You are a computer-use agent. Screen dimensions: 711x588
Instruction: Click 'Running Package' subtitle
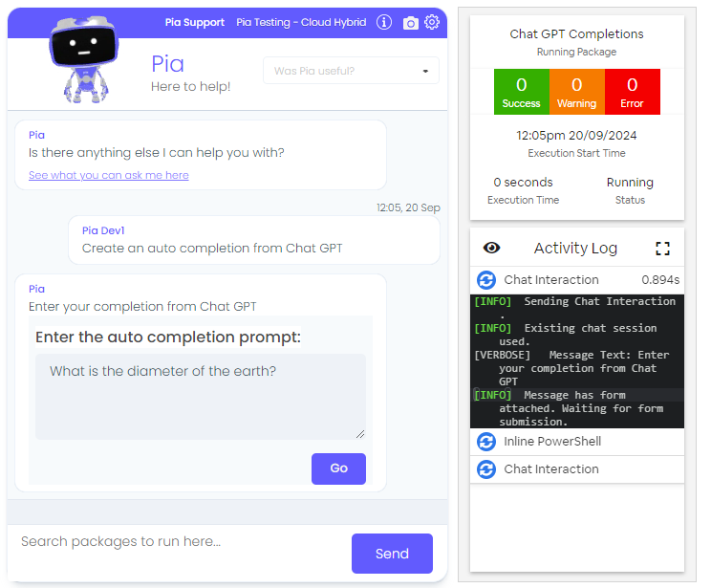[x=576, y=52]
